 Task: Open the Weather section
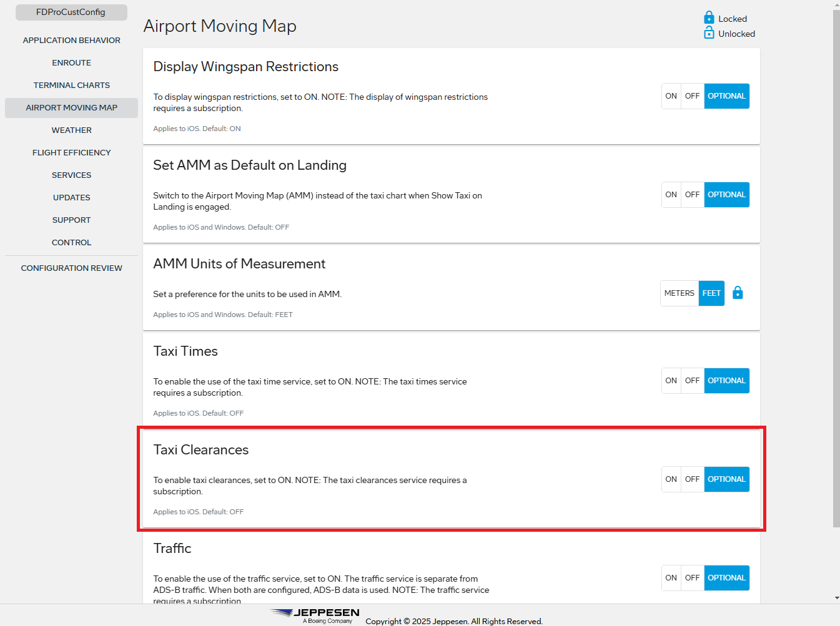tap(71, 130)
